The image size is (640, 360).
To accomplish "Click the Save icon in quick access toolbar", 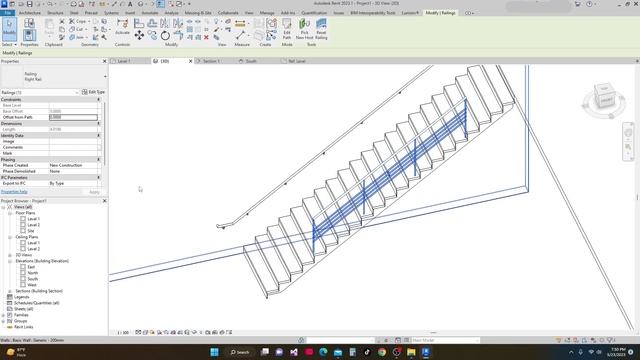I will (x=29, y=4).
